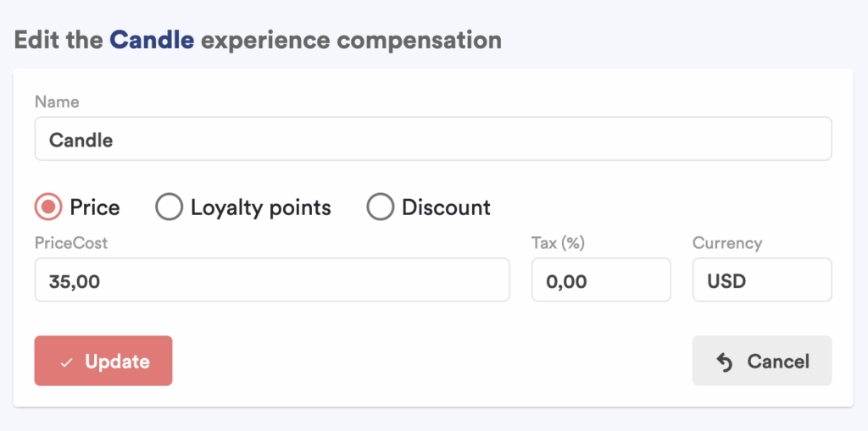Click the Tax percentage field showing 0,00
Image resolution: width=868 pixels, height=431 pixels.
[600, 280]
